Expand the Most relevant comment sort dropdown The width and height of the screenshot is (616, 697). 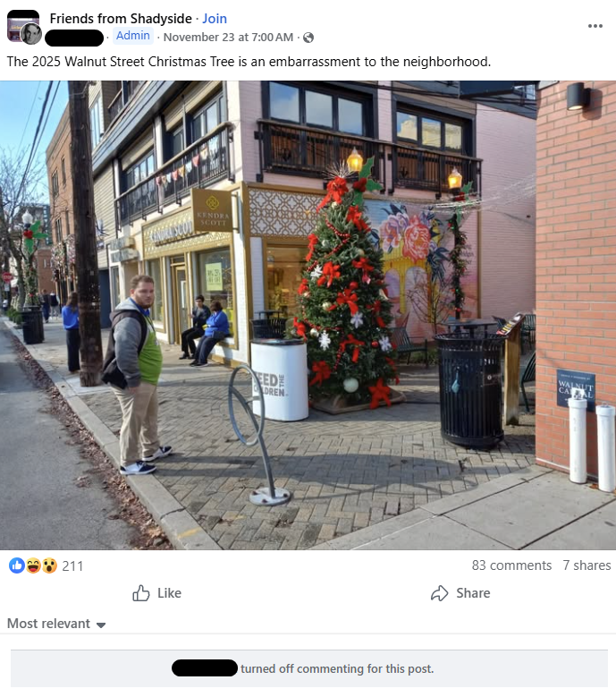pos(56,624)
